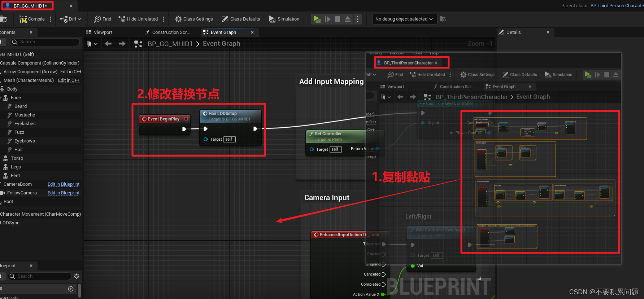Click BP_GG_MHID1 breadcrumb
The image size is (644, 299).
(x=170, y=44)
